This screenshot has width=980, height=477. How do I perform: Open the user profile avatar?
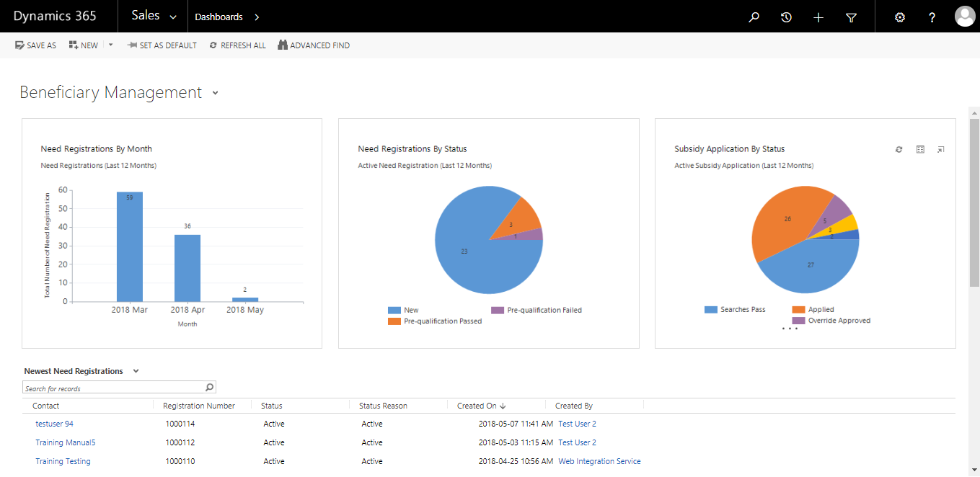tap(965, 17)
